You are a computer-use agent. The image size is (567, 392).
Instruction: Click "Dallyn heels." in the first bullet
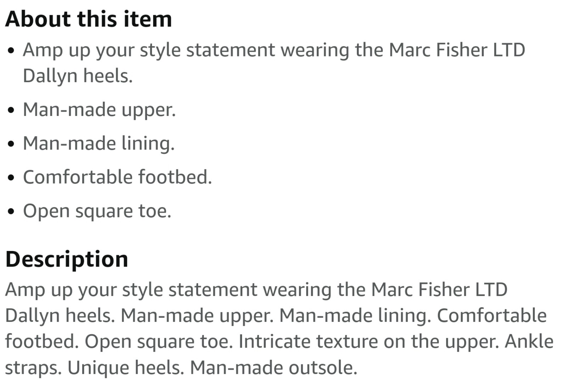click(x=78, y=77)
